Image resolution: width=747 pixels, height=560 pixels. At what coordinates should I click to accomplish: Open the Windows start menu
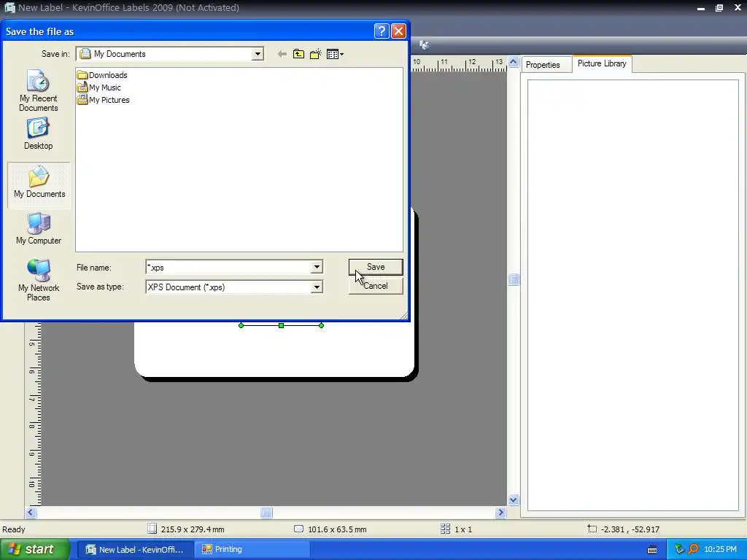(x=35, y=549)
